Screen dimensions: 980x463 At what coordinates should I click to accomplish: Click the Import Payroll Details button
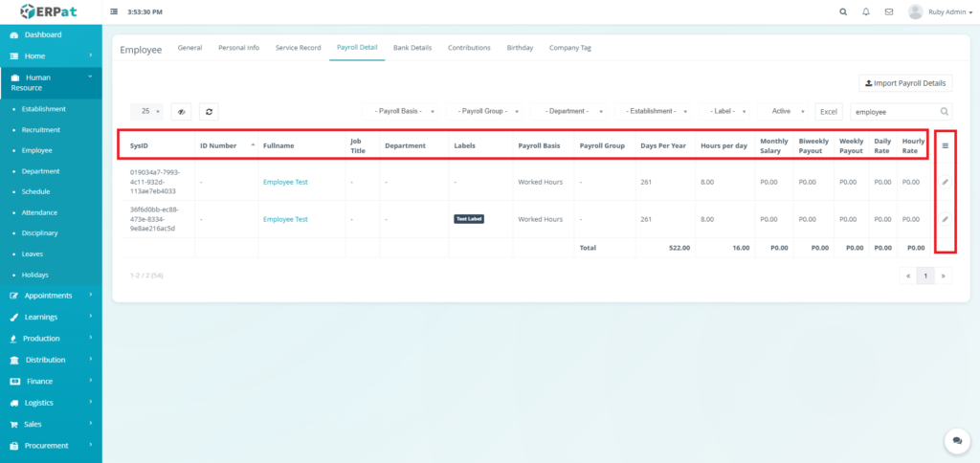[x=903, y=83]
